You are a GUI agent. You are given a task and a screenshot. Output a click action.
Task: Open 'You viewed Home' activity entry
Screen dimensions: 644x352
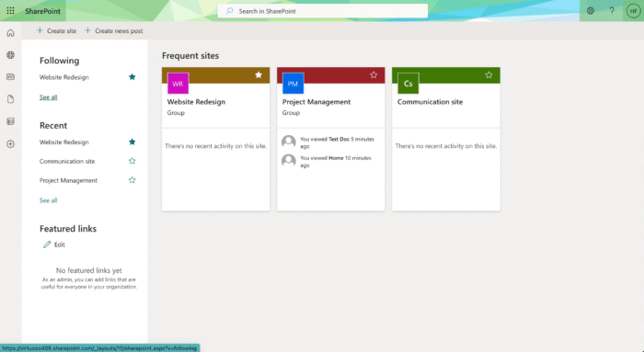tap(336, 162)
